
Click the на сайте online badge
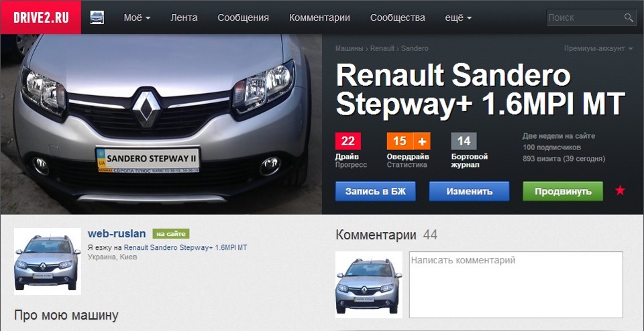pos(171,234)
